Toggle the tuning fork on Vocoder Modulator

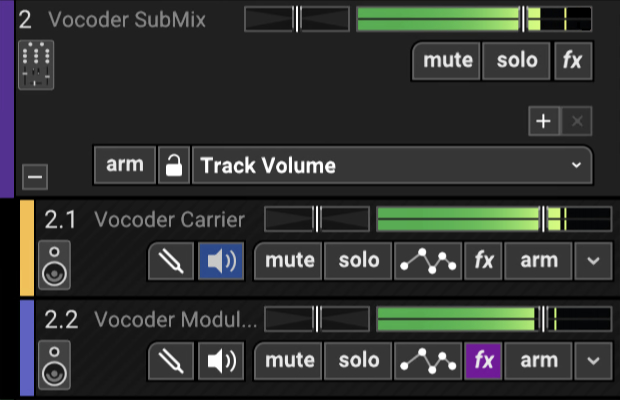point(171,361)
